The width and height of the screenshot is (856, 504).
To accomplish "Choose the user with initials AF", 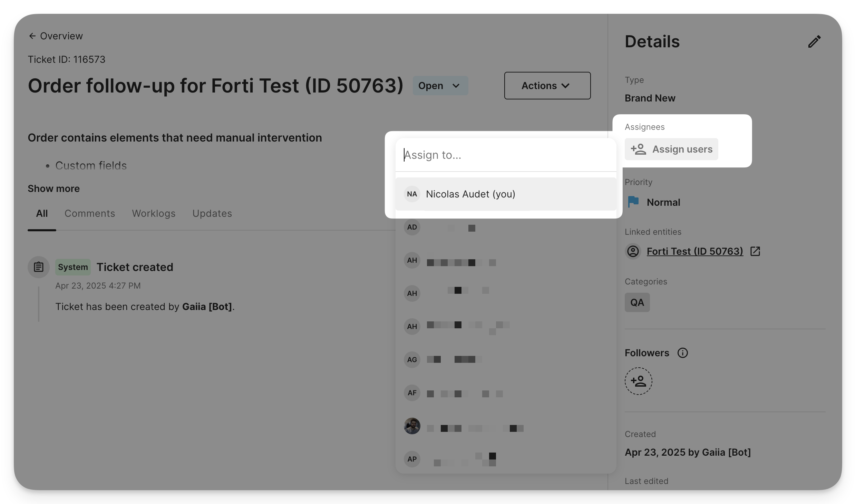I will tap(506, 393).
